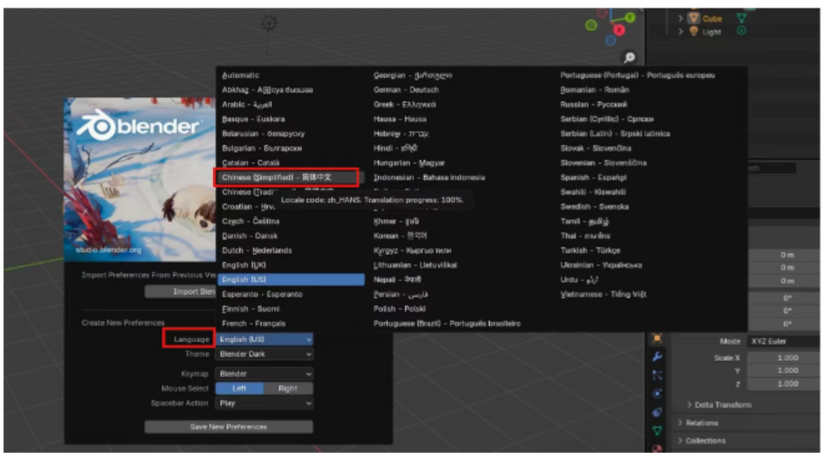
Task: Open the Language dropdown in splash
Action: tap(264, 339)
